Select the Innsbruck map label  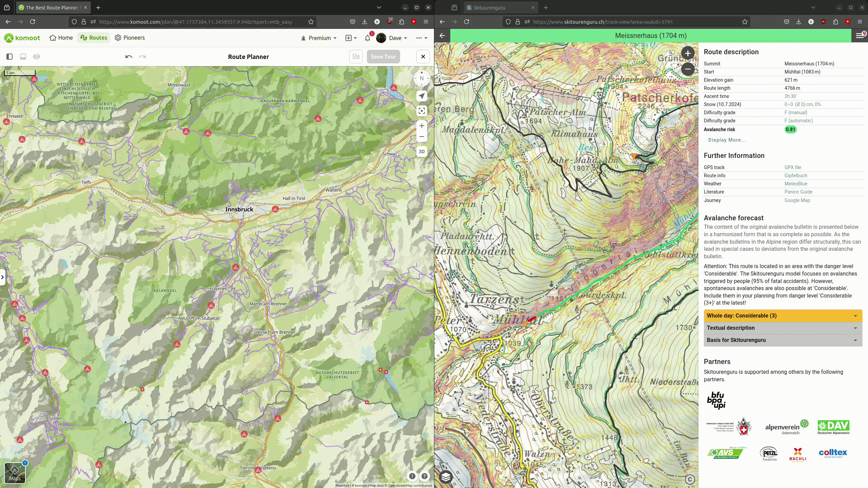tap(239, 209)
